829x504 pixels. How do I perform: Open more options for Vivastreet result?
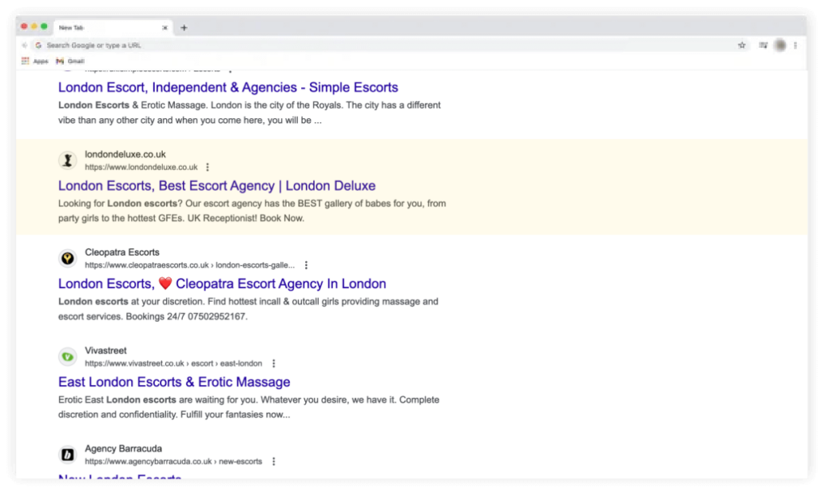(x=274, y=363)
